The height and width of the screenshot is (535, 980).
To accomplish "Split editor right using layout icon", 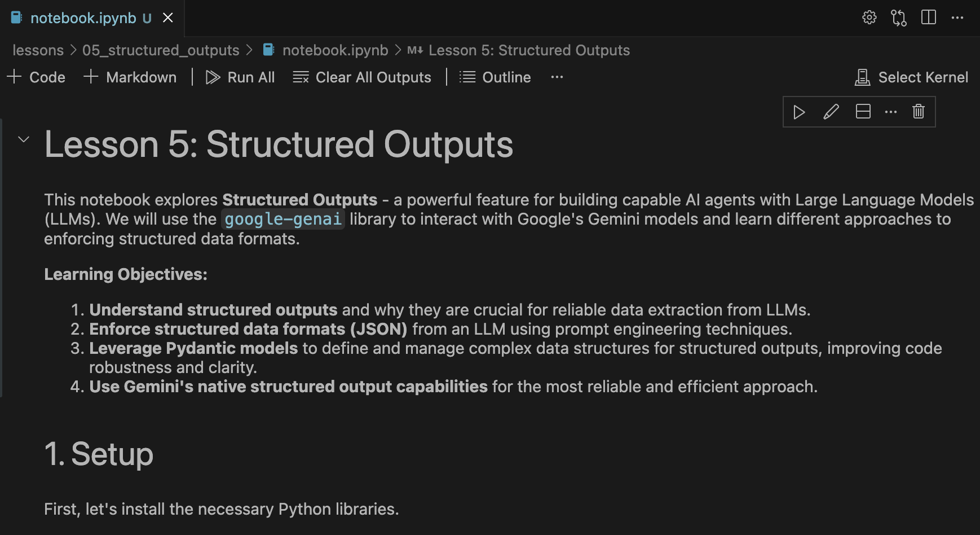I will 929,17.
